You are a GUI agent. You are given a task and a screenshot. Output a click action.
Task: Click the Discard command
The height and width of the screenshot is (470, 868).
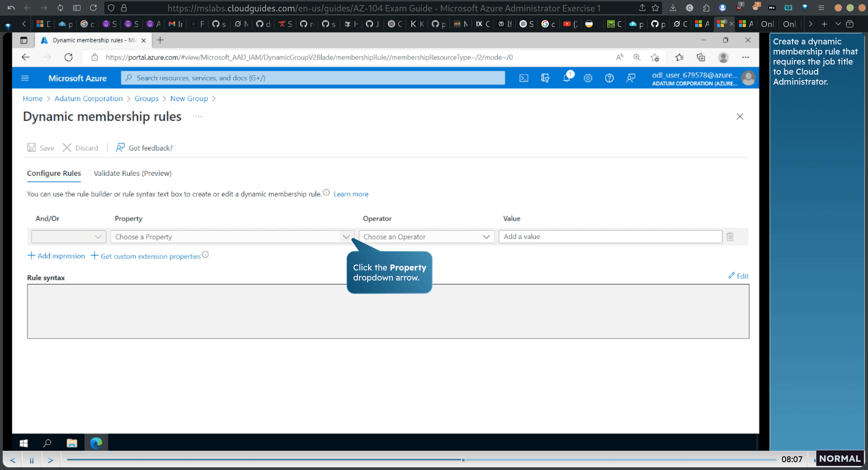pos(80,148)
